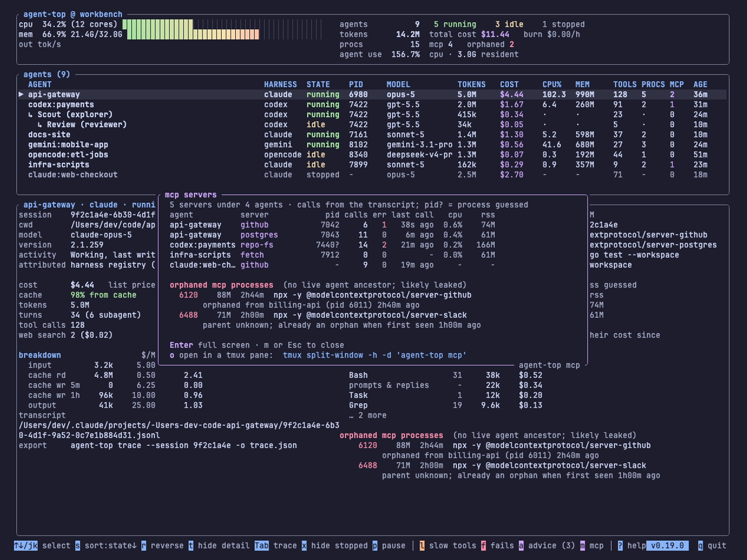
Task: Select the Review (reviewer) subagent row
Action: coord(372,124)
